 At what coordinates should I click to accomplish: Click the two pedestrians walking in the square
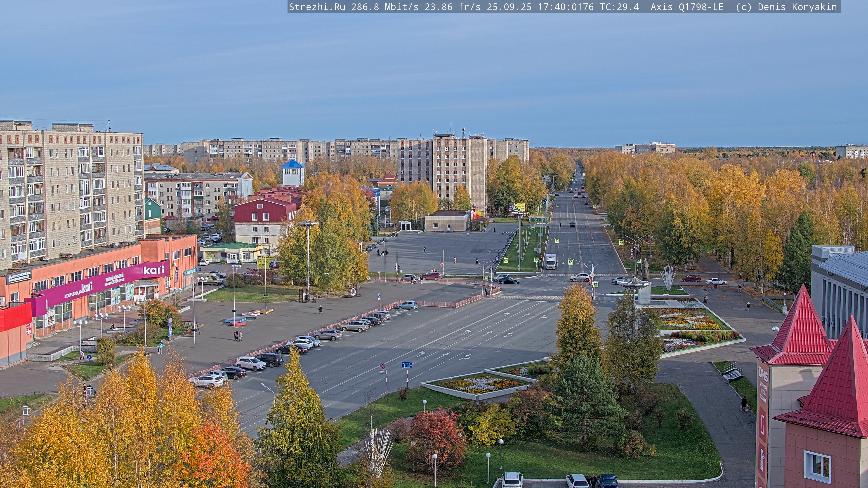[238, 335]
